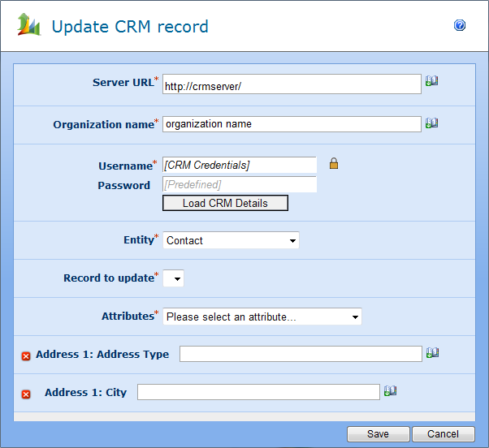Open lookup icon next to Organization name
The image size is (489, 448).
point(431,123)
